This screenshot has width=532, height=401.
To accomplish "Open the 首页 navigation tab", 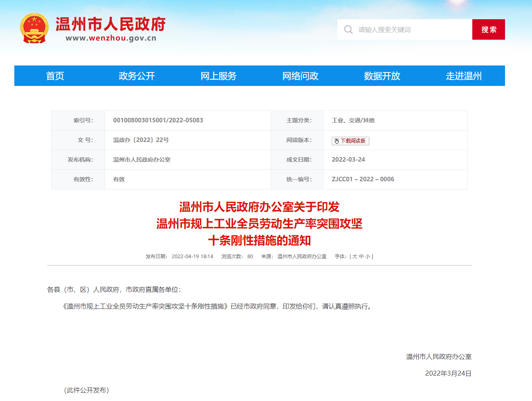I will 55,76.
